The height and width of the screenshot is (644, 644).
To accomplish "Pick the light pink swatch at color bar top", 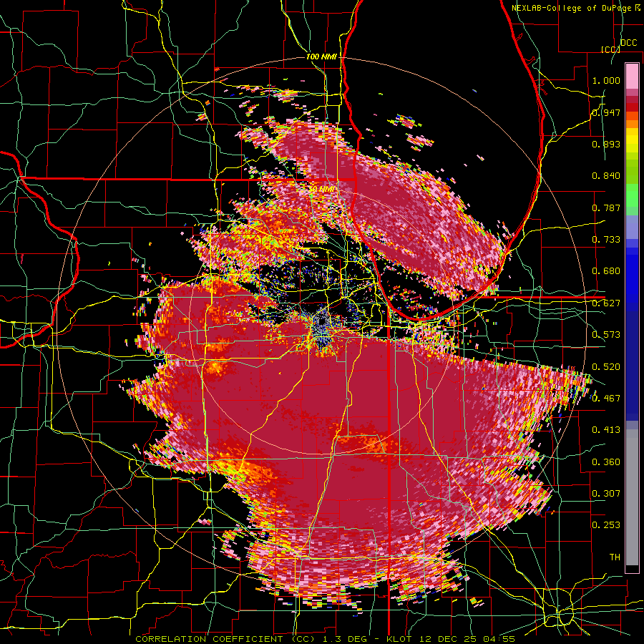I will [632, 76].
